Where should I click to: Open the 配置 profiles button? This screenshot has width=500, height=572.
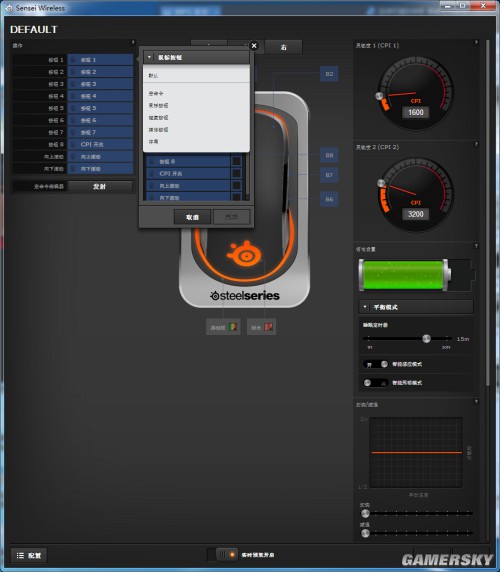point(29,555)
